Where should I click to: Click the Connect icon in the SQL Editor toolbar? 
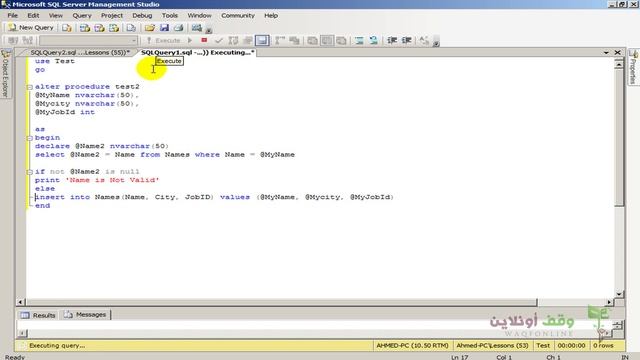click(x=13, y=40)
